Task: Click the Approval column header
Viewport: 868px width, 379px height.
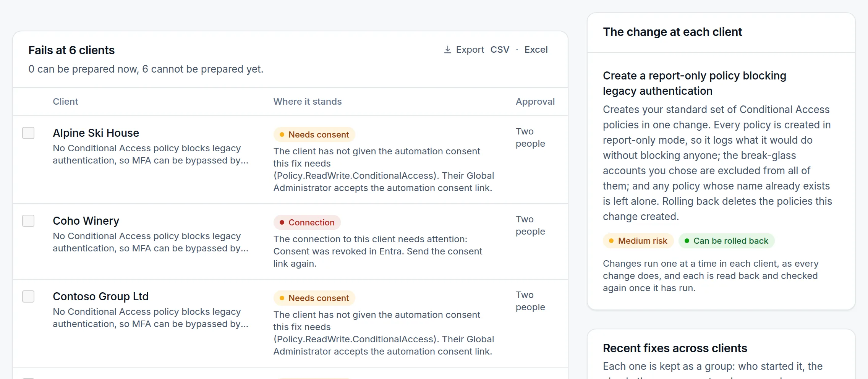Action: tap(535, 102)
